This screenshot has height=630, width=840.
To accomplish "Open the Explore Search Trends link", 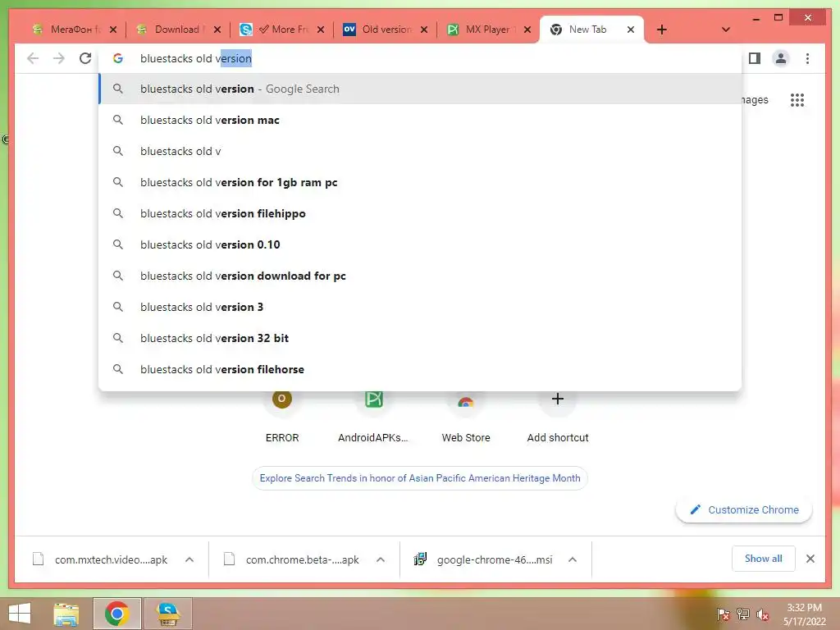I will click(420, 478).
